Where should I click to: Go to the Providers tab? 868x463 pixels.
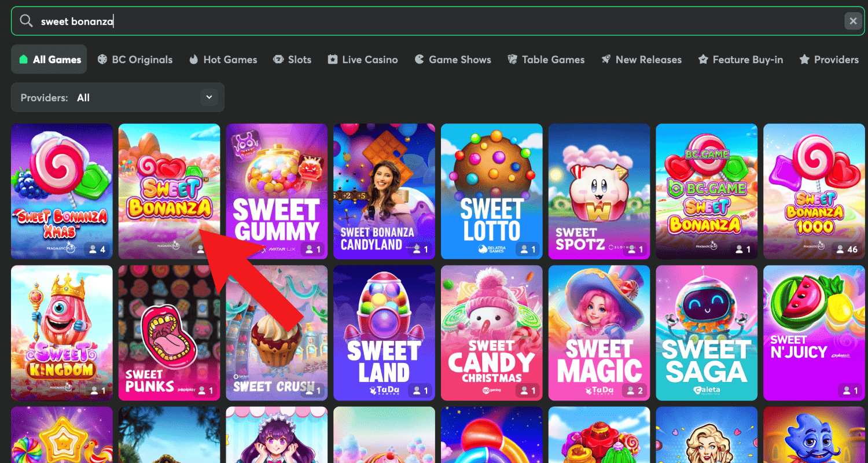point(829,59)
